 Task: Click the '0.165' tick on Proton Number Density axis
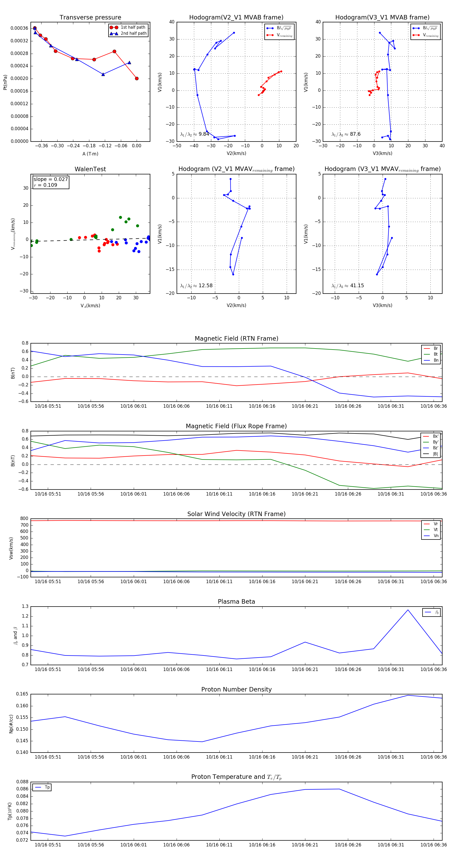(x=22, y=694)
